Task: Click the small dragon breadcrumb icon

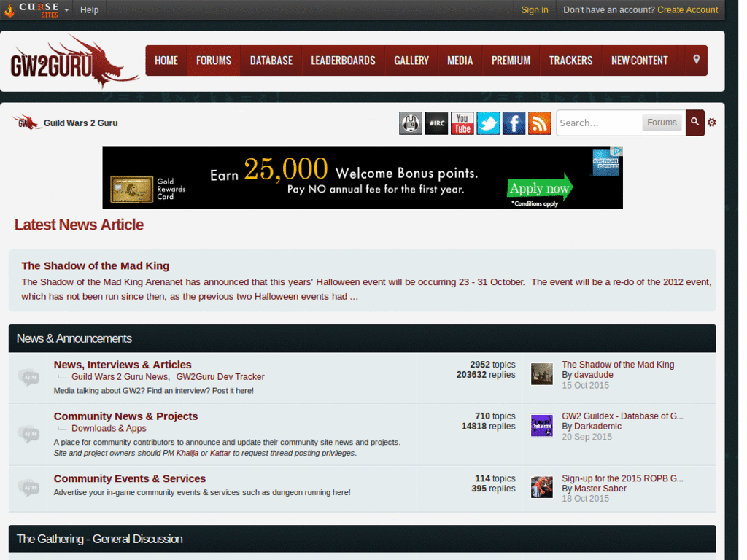Action: 27,122
